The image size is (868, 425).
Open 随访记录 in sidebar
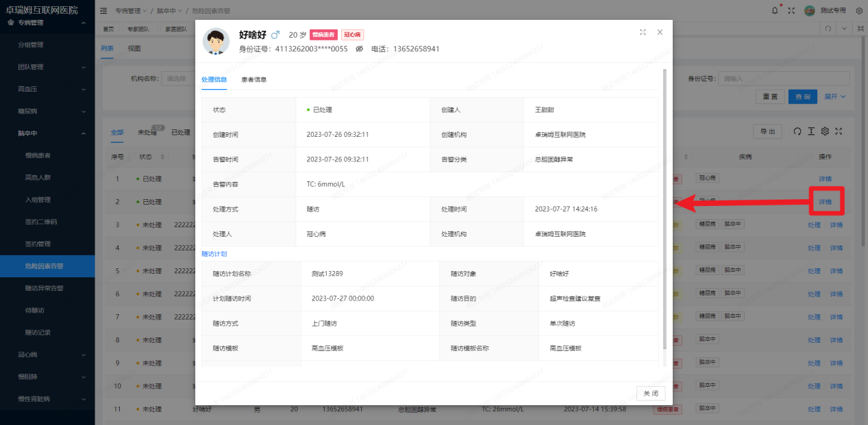coord(47,333)
